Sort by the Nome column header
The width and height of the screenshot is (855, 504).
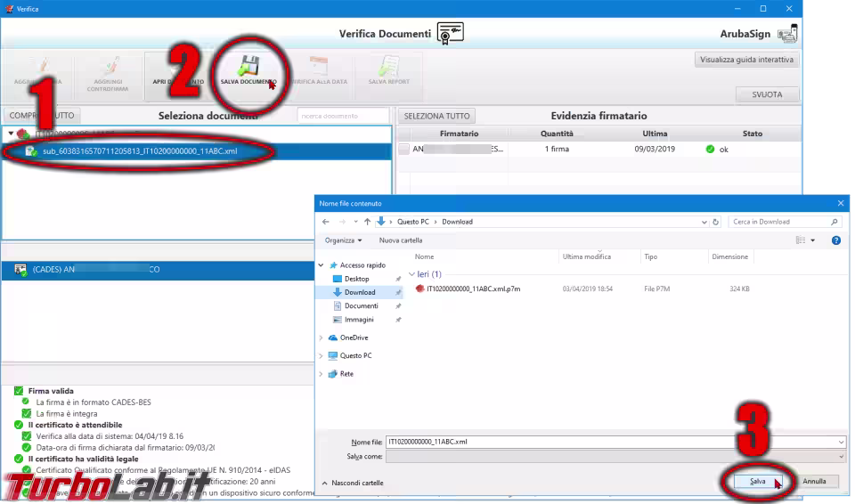click(x=424, y=257)
